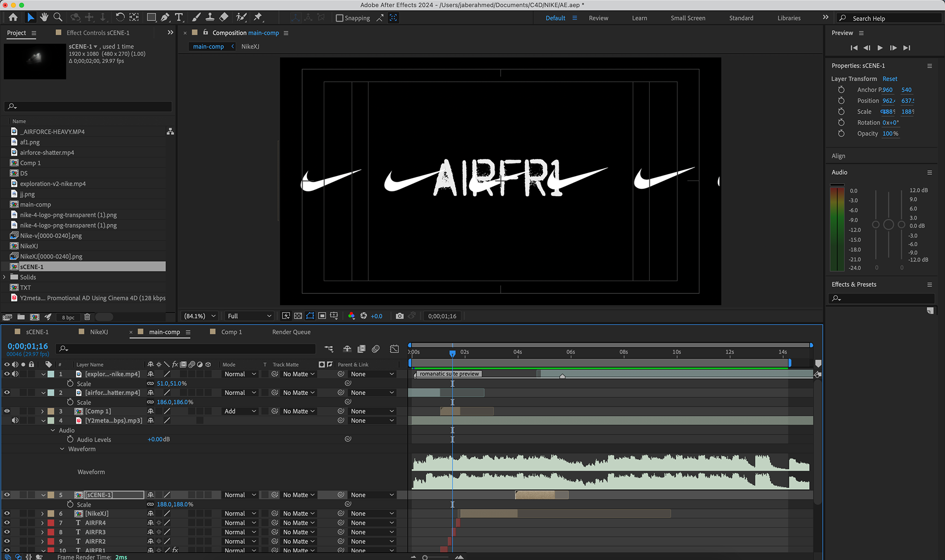This screenshot has height=560, width=945.
Task: Select the Puppet Pin tool
Action: (x=258, y=17)
